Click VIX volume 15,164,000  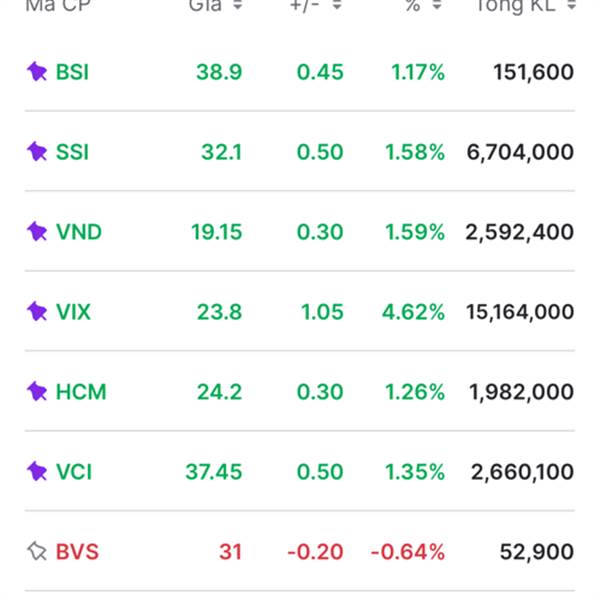click(520, 312)
